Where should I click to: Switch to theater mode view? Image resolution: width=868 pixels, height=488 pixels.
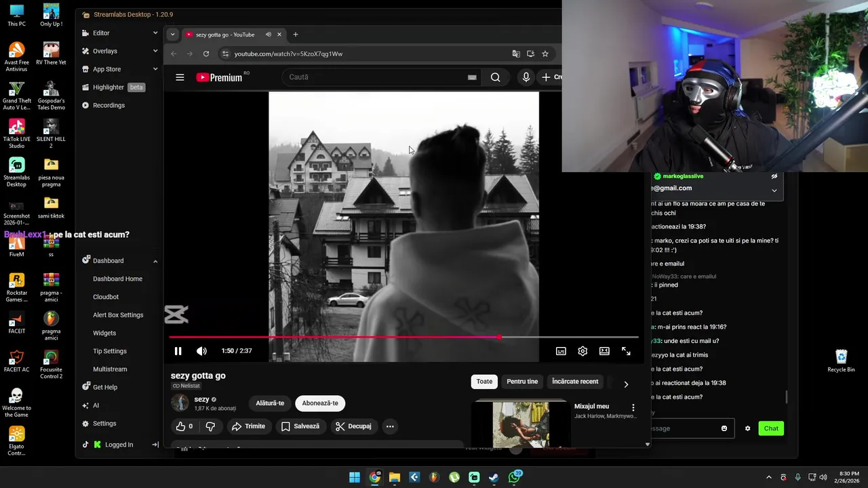point(604,351)
